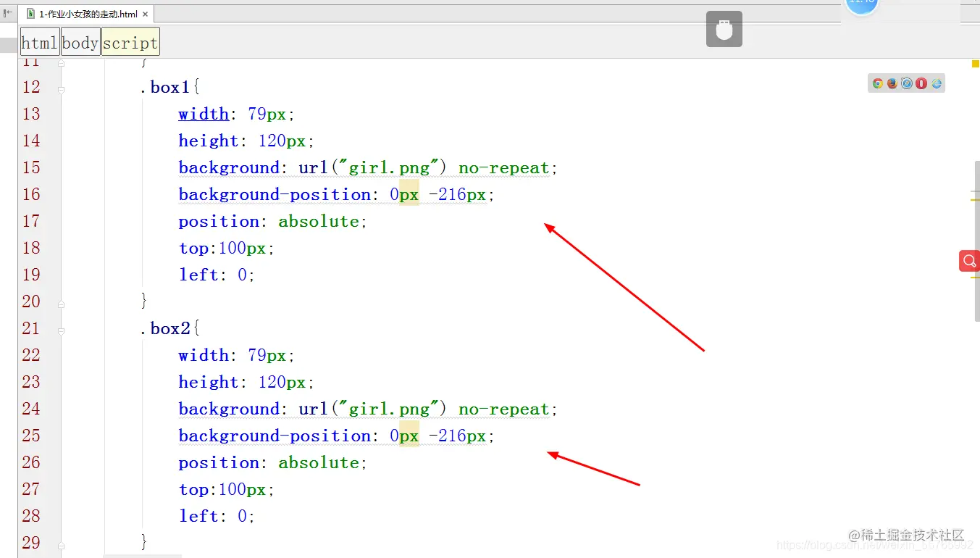Viewport: 980px width, 558px height.
Task: Select the body breadcrumb
Action: 80,43
